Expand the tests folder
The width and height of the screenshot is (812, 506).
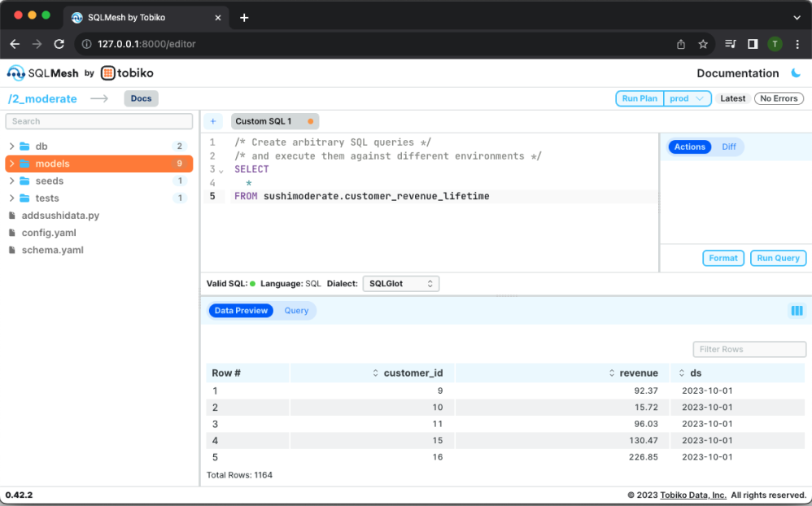(x=11, y=198)
